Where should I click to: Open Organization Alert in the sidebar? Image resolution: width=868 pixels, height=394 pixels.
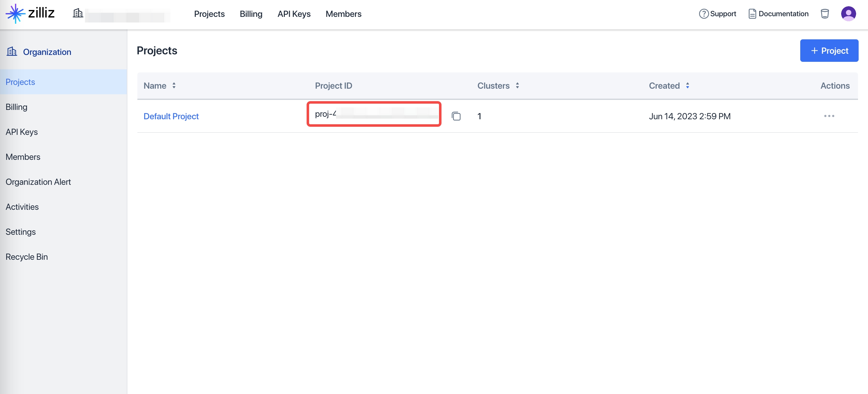click(38, 182)
